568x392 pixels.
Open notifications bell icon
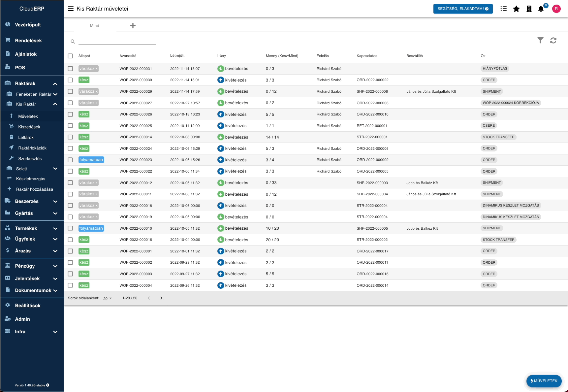pos(541,9)
